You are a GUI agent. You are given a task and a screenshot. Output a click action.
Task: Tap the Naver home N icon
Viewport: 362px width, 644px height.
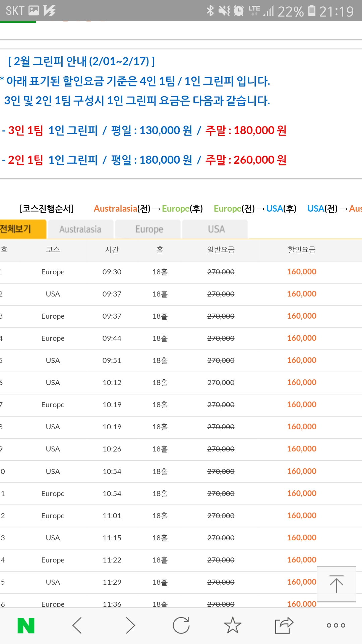point(26,626)
